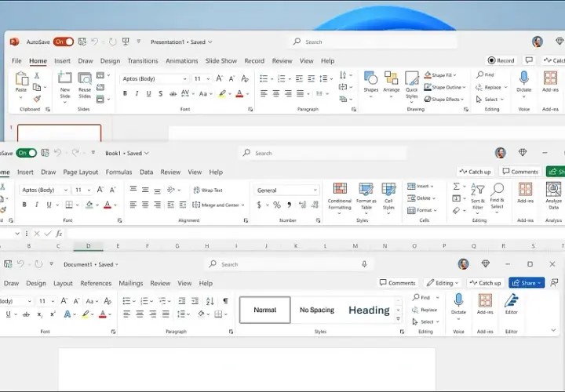Viewport: 565px width, 392px height.
Task: Click Percent Style icon in Excel
Action: (277, 205)
